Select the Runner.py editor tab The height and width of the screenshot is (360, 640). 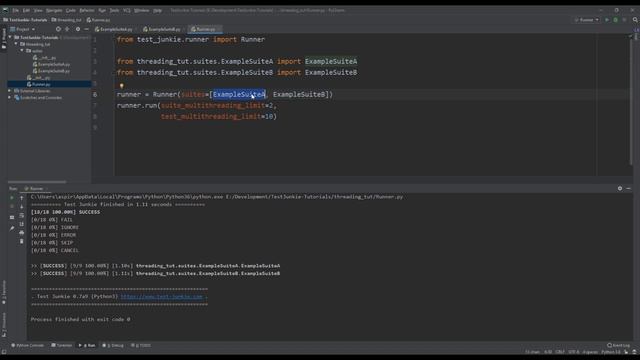[204, 29]
